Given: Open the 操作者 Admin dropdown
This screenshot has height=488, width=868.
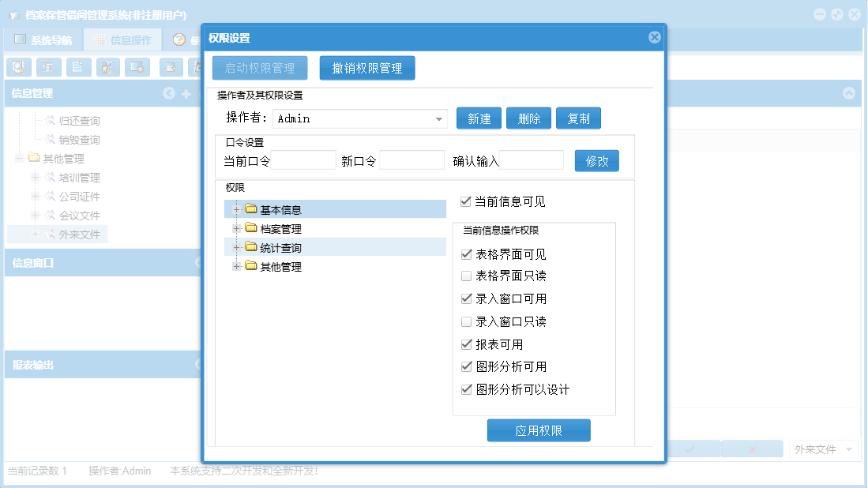Looking at the screenshot, I should coord(438,119).
